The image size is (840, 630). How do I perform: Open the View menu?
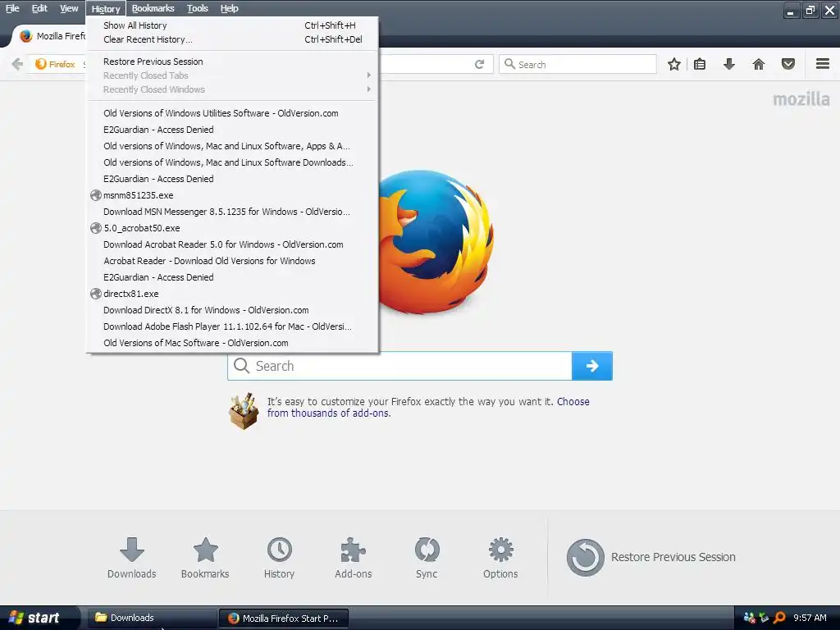[69, 8]
